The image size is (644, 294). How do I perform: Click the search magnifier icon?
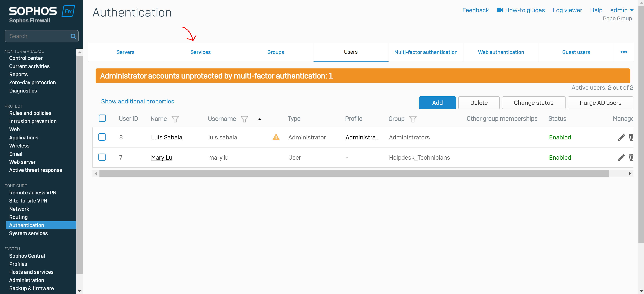coord(73,36)
